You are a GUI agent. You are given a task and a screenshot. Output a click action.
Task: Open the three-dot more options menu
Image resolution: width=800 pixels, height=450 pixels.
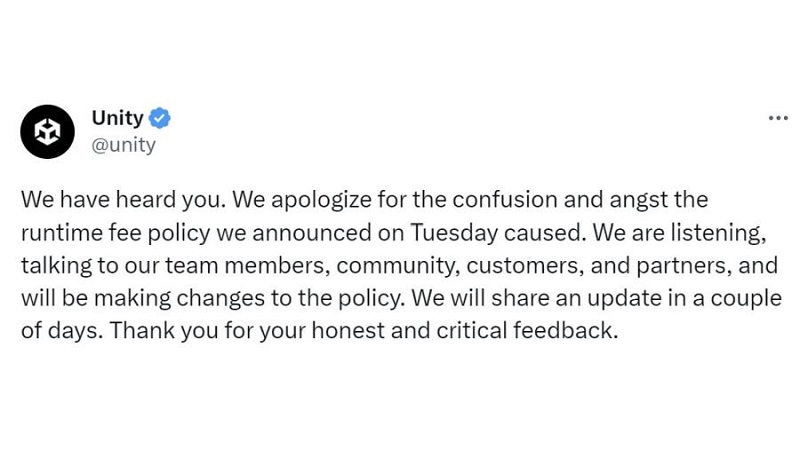778,118
